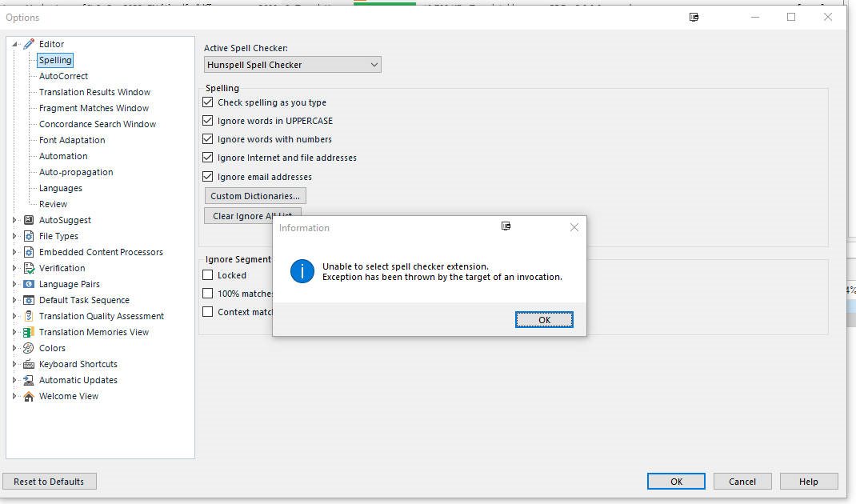Select Languages under Editor
Viewport: 856px width, 504px height.
coord(61,188)
